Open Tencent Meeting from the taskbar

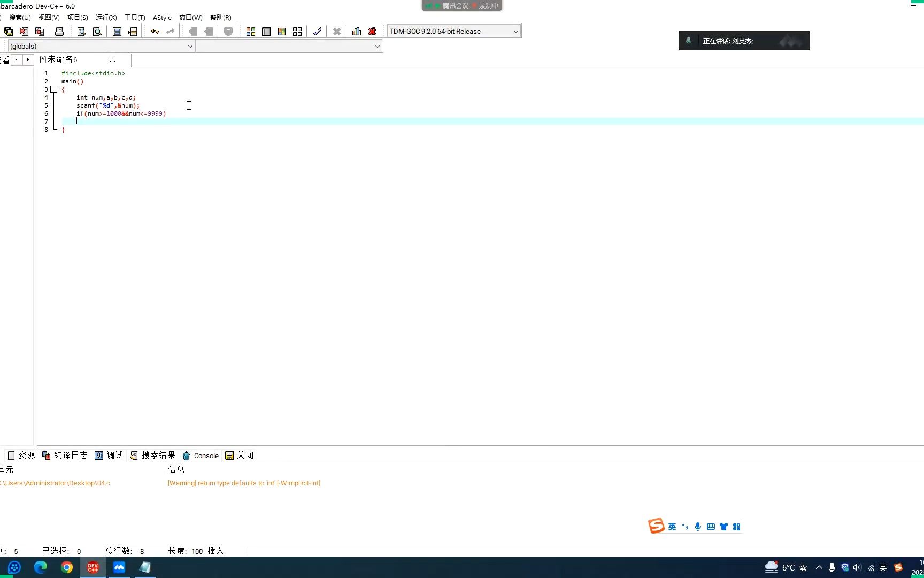(119, 567)
